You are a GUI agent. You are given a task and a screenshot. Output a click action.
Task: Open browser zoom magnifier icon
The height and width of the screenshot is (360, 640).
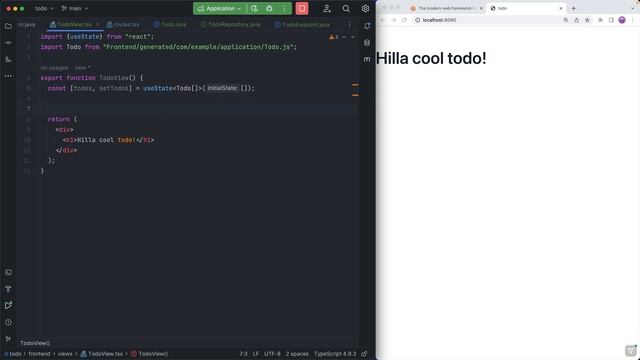(566, 20)
